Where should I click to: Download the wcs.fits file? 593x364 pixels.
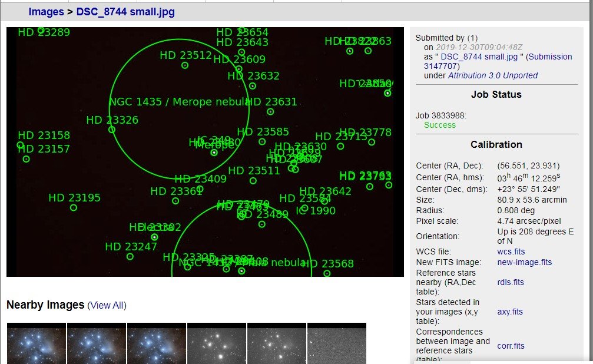[x=511, y=252]
